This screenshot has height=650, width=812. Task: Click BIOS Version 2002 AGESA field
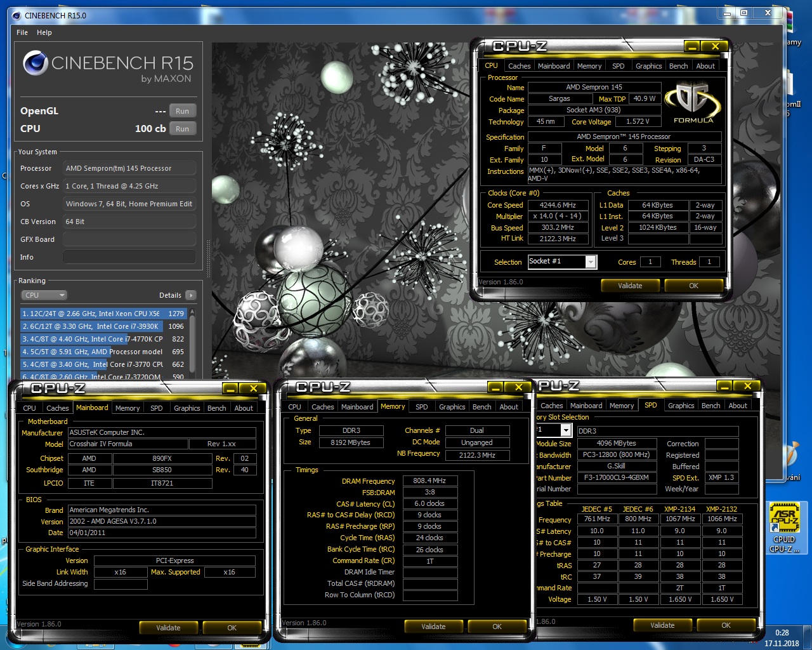pyautogui.click(x=162, y=521)
